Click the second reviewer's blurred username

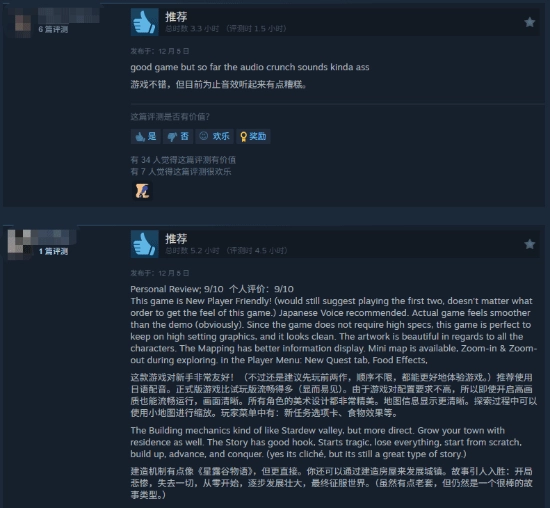54,237
